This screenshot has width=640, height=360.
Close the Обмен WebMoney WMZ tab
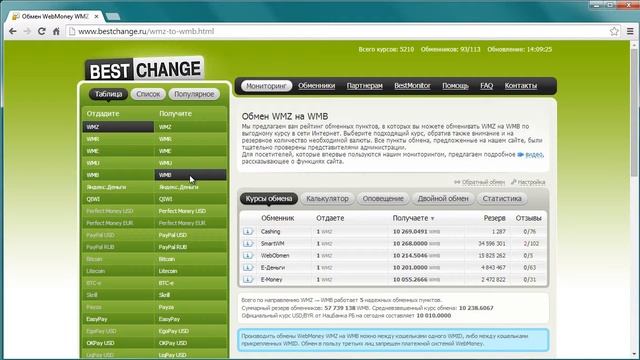(97, 17)
